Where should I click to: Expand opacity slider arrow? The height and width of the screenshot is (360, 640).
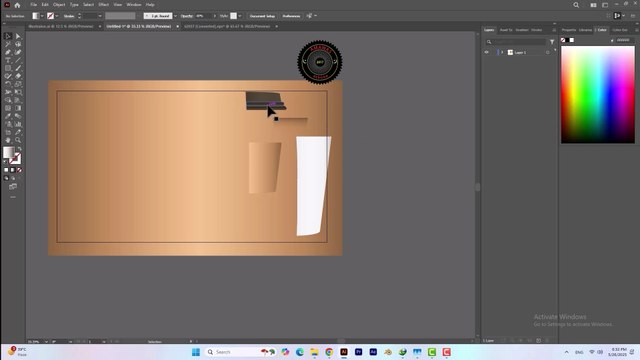click(x=215, y=16)
